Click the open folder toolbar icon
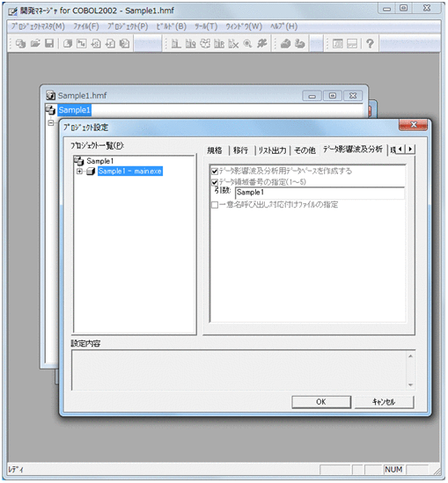 35,44
